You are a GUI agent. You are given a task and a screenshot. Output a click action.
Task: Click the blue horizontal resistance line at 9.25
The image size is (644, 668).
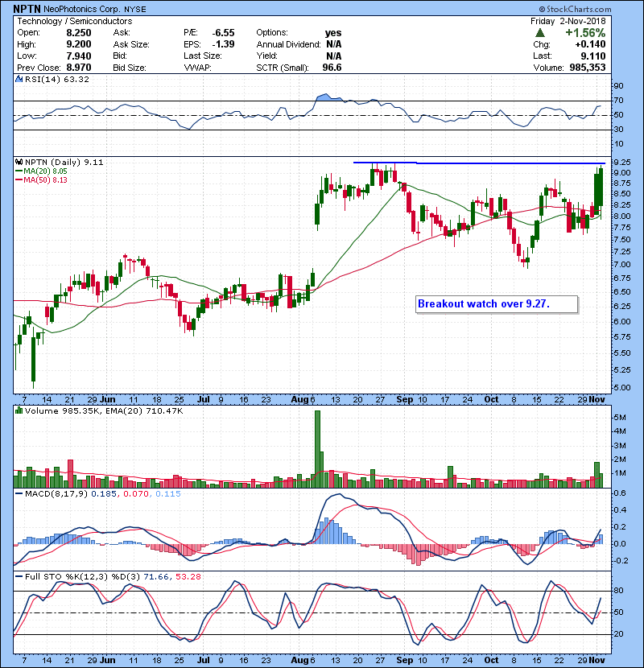[479, 163]
